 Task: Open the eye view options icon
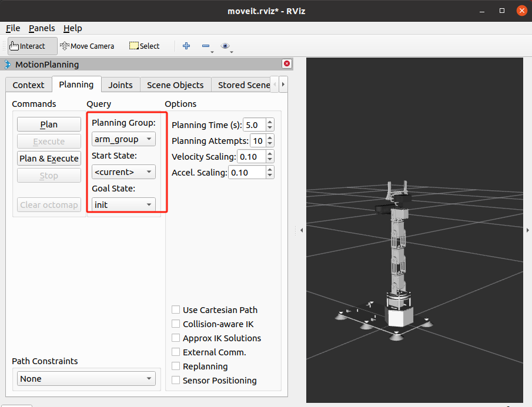click(x=225, y=46)
